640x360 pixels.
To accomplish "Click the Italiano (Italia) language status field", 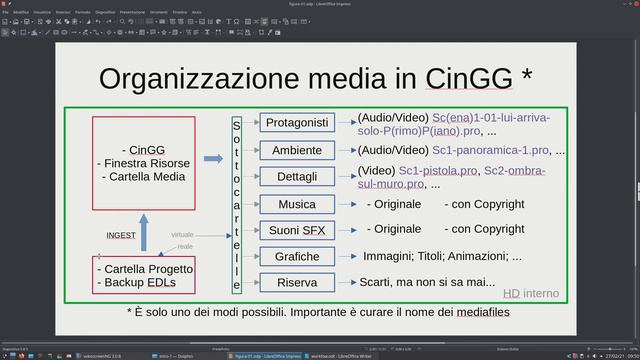I will [508, 349].
